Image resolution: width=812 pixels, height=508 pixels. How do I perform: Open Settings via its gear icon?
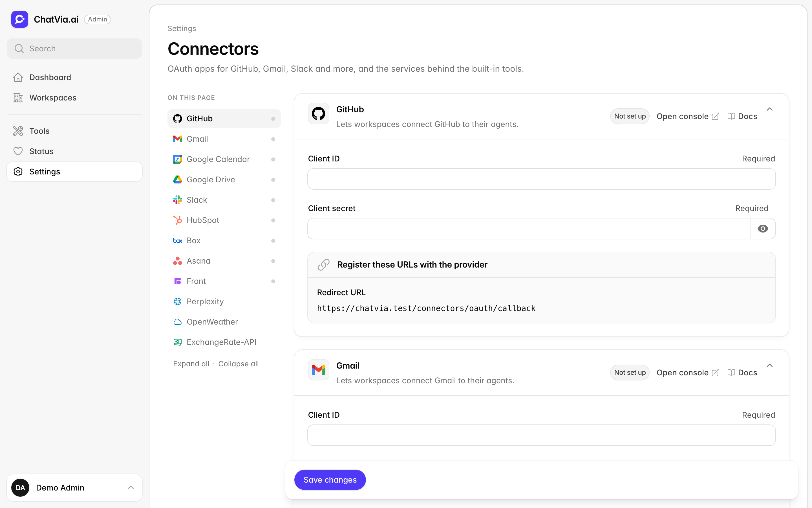(x=18, y=172)
